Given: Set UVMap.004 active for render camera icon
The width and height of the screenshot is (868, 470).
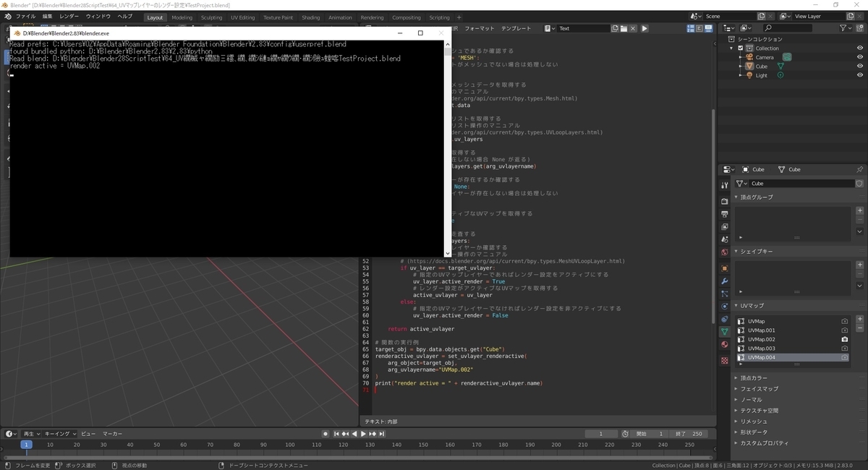Looking at the screenshot, I should click(844, 357).
